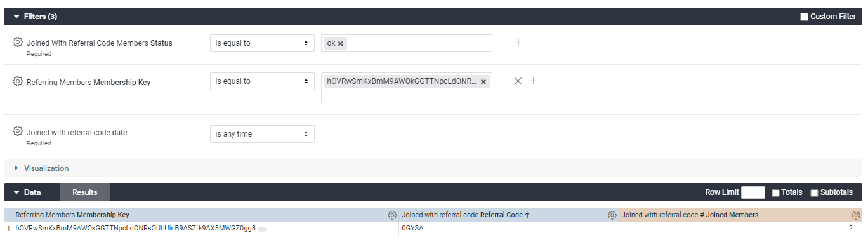
Task: Remove the membership key value tag
Action: (x=483, y=81)
